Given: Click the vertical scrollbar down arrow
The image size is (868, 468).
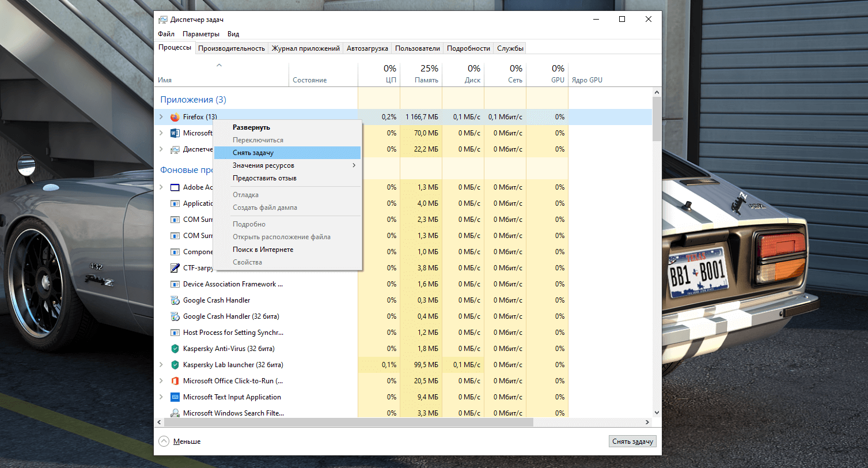Looking at the screenshot, I should click(657, 413).
